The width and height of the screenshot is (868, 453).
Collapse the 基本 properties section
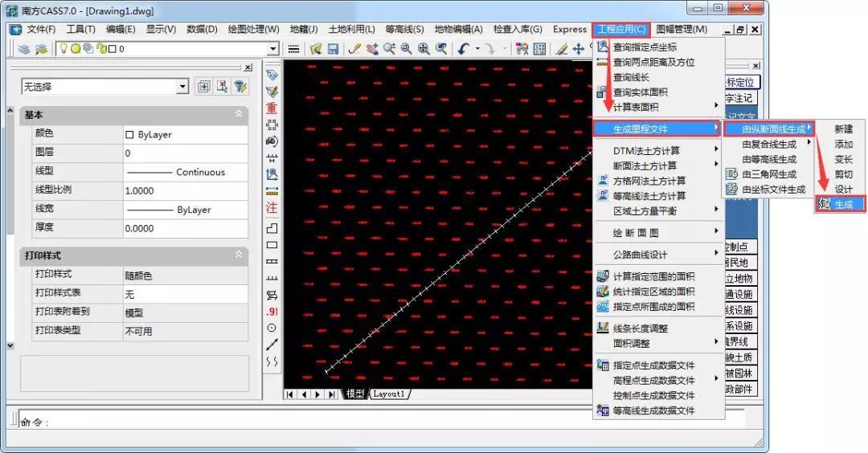(239, 114)
